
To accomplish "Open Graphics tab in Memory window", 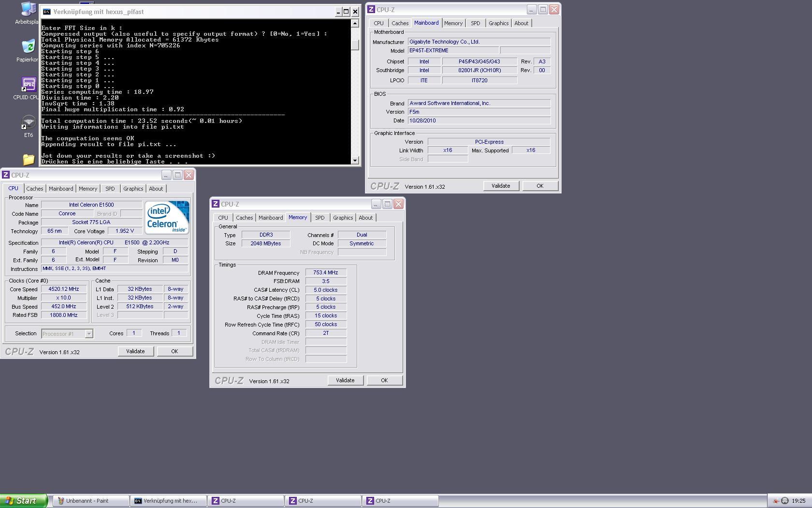I will coord(343,218).
